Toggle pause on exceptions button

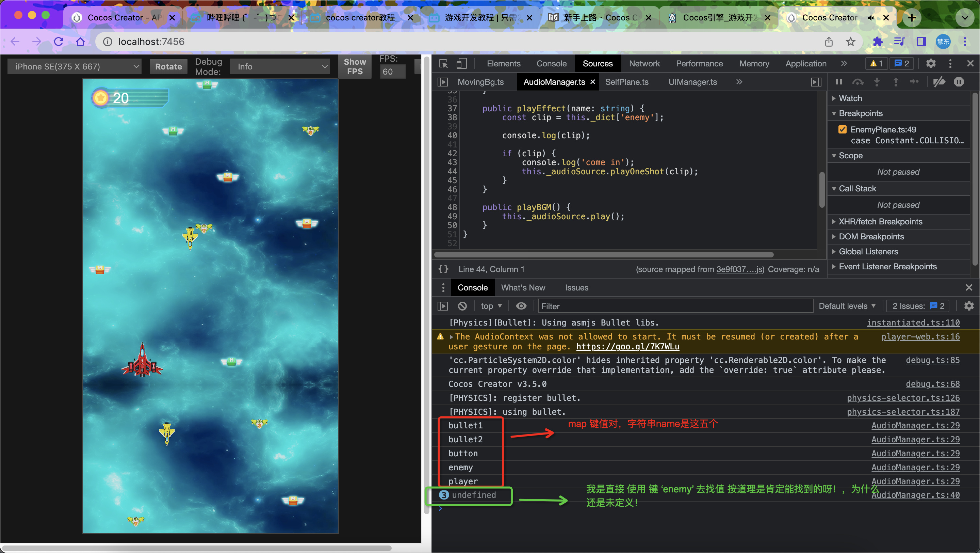pos(959,82)
